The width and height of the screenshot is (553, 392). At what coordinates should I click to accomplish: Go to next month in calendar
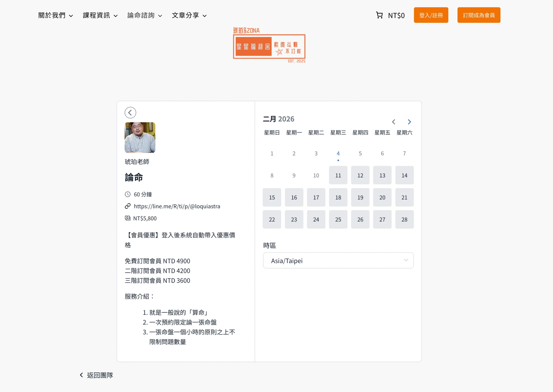[409, 122]
